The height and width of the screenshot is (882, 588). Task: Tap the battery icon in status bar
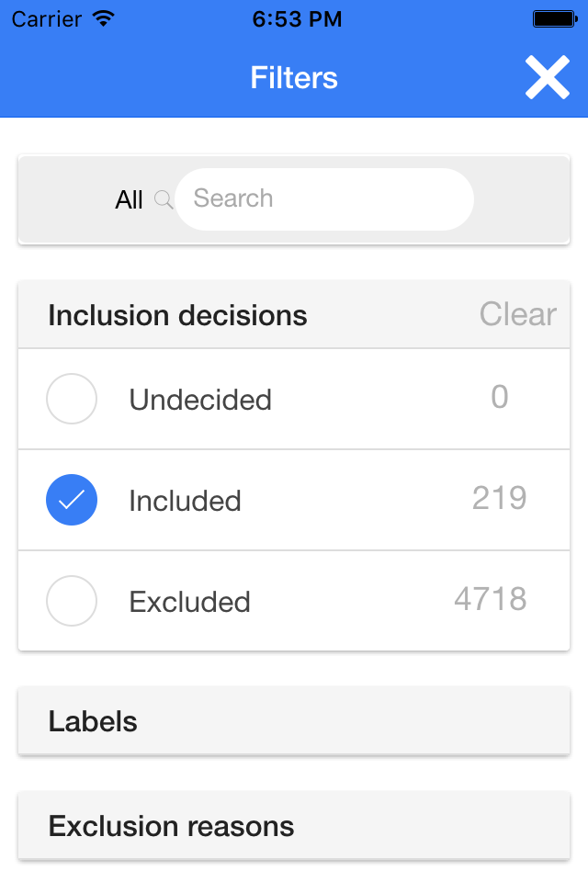click(555, 19)
